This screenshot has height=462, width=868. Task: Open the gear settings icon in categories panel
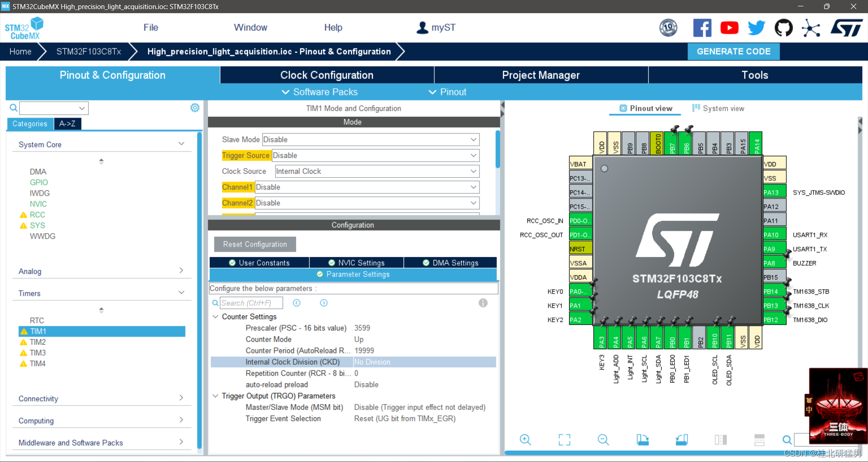pos(195,108)
